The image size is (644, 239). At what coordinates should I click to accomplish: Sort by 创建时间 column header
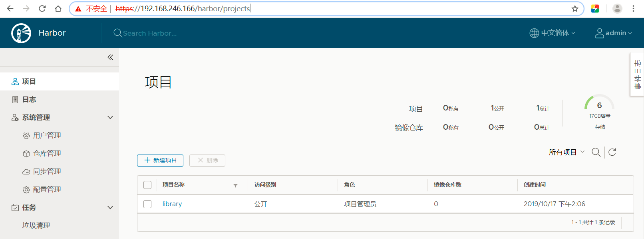[x=535, y=185]
